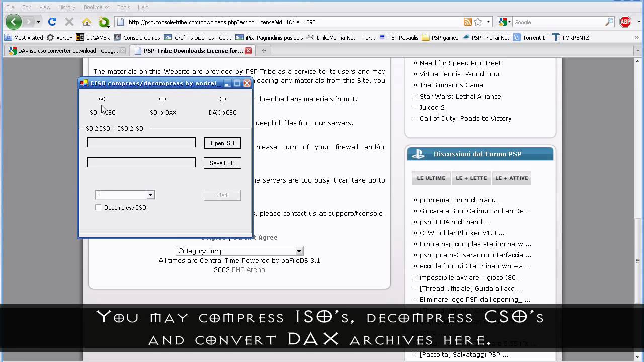Screen dimensions: 644x362
Task: Open the Torrent.LT bookmark
Action: point(531,38)
